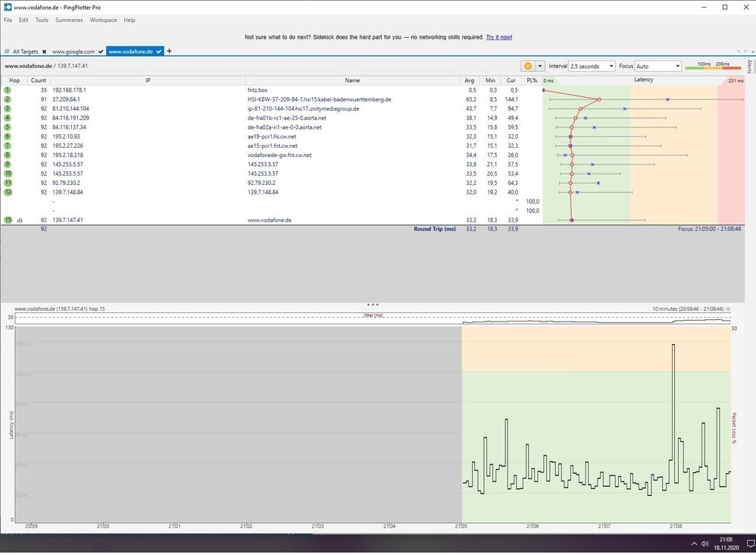Select hop 1 green circle
The width and height of the screenshot is (756, 555).
coord(8,90)
